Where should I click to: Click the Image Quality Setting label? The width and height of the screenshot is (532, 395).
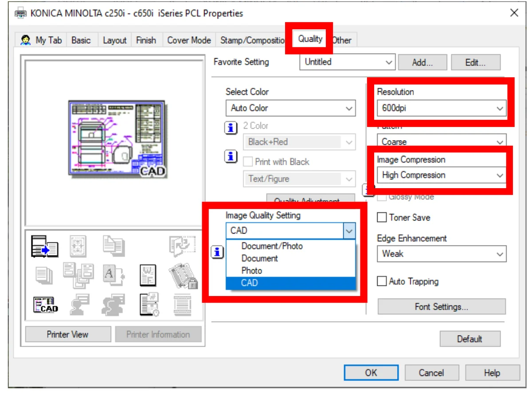[x=263, y=215]
